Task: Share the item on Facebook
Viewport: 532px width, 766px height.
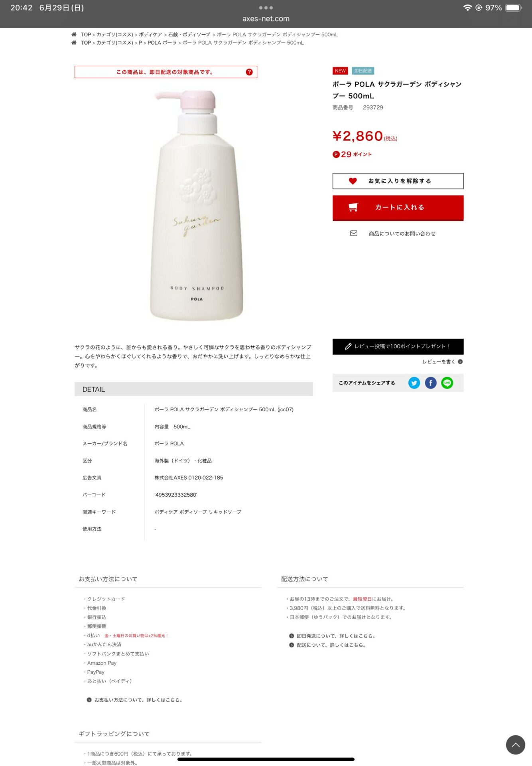Action: [x=430, y=383]
